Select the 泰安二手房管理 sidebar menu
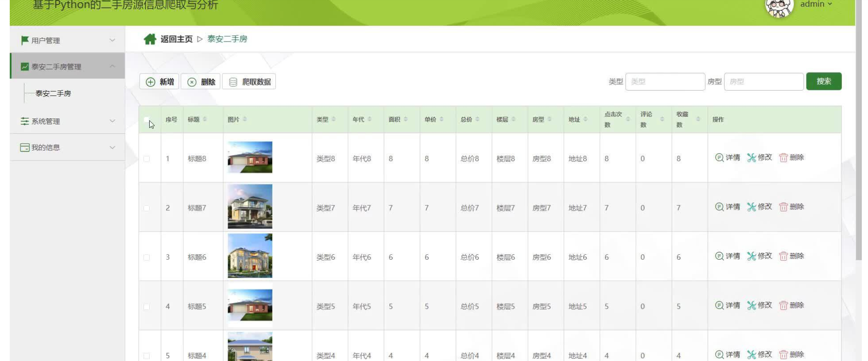This screenshot has height=361, width=868. point(67,66)
